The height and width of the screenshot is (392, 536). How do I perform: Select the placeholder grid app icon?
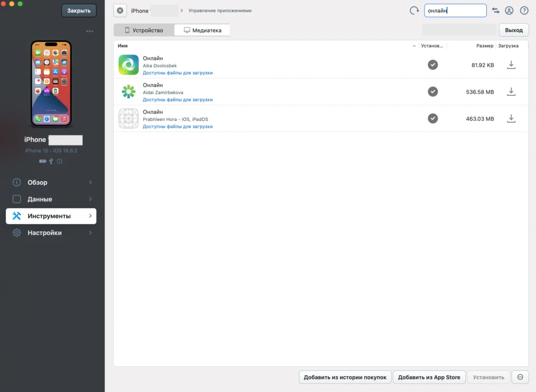pyautogui.click(x=129, y=118)
